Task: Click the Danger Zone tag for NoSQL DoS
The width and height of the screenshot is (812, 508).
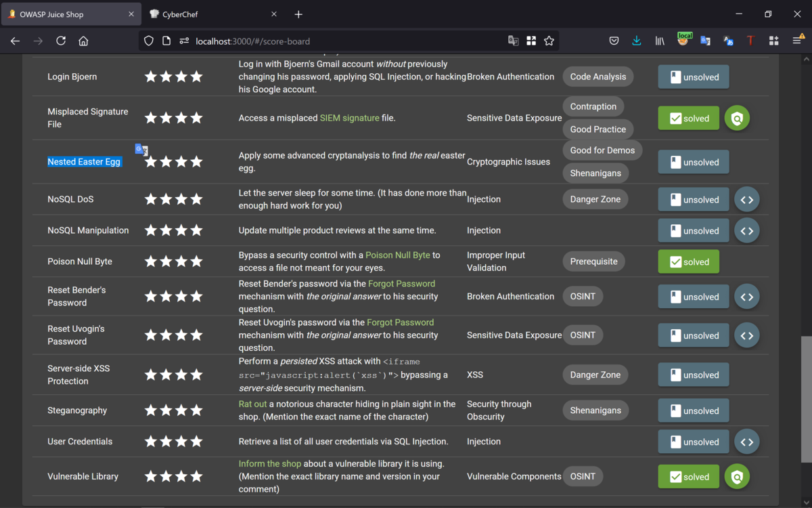Action: 595,199
